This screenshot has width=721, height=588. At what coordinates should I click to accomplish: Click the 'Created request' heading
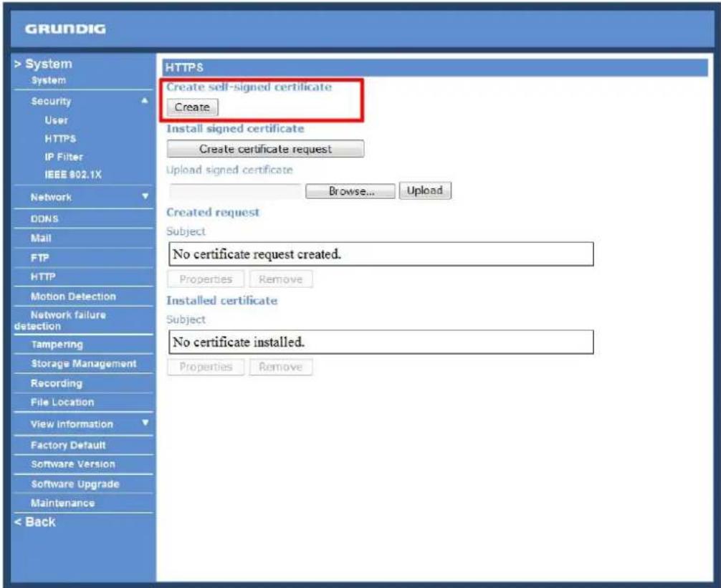point(213,212)
